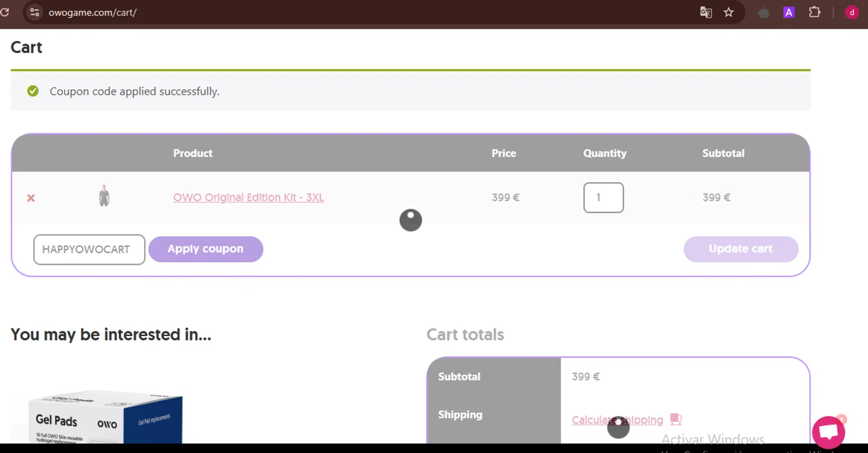Image resolution: width=868 pixels, height=453 pixels.
Task: Click the shipping truck icon
Action: pyautogui.click(x=676, y=419)
